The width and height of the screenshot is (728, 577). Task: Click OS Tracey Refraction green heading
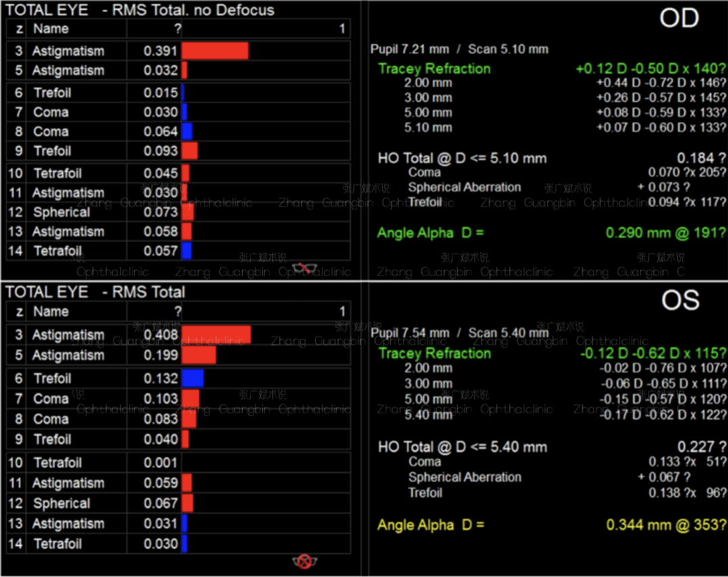click(434, 353)
